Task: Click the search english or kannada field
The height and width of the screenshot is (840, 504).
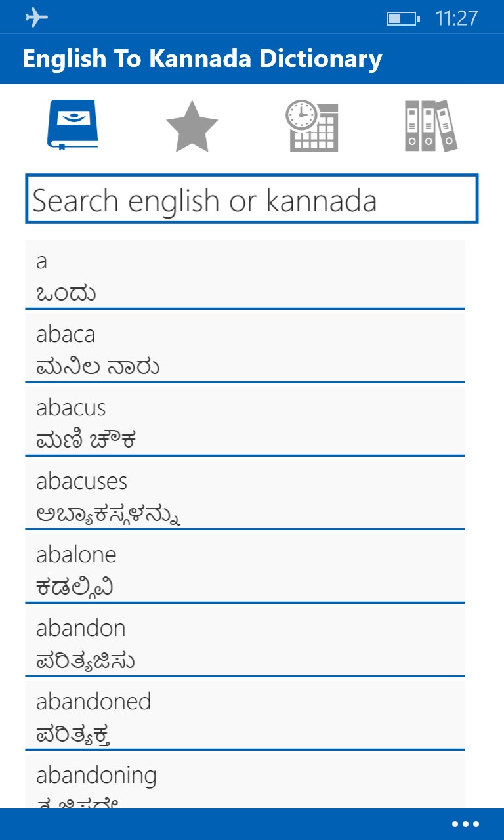Action: tap(252, 199)
